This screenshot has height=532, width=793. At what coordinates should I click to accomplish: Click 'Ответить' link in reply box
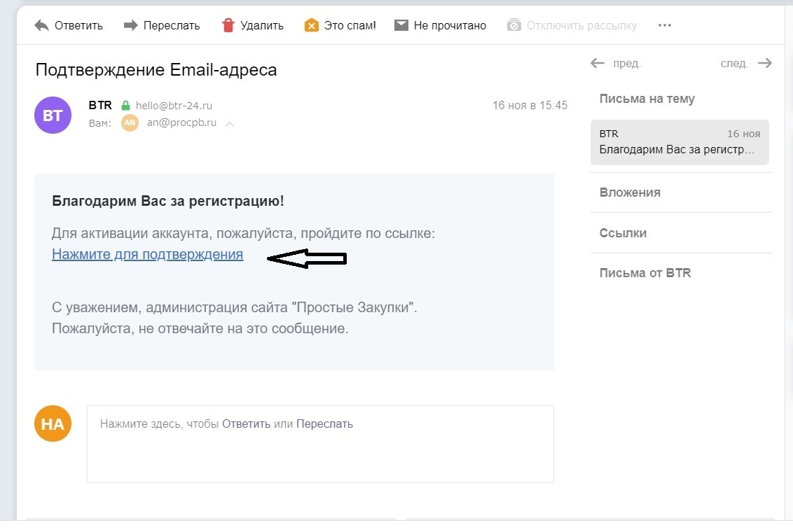coord(246,423)
